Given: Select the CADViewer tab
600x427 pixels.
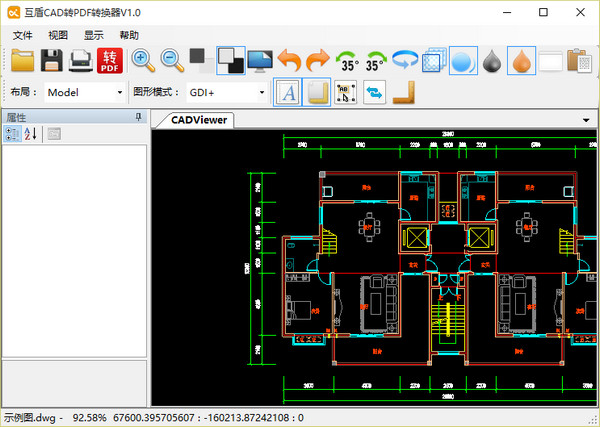Looking at the screenshot, I should pos(194,120).
